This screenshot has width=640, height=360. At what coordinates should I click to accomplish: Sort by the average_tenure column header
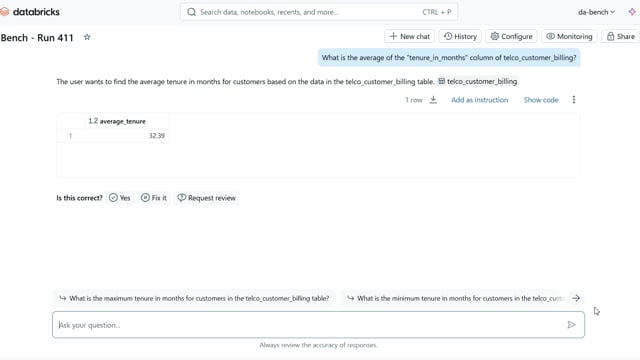(122, 121)
